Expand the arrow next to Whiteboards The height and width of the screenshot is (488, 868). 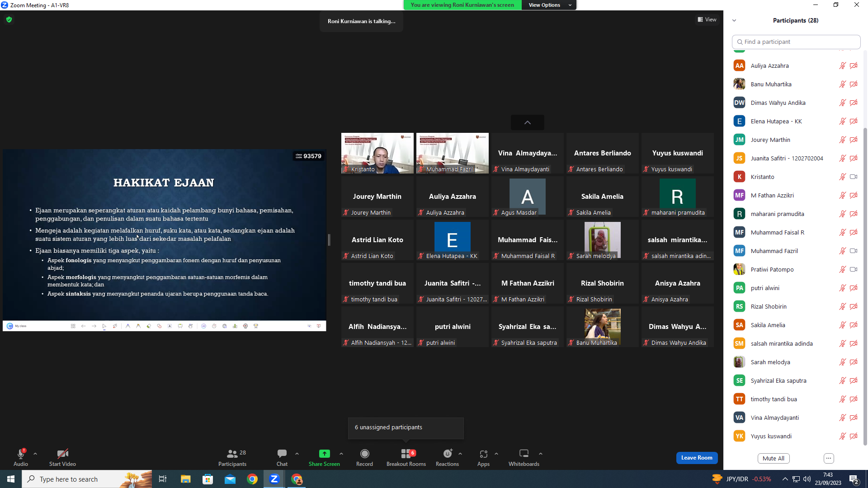click(x=541, y=454)
